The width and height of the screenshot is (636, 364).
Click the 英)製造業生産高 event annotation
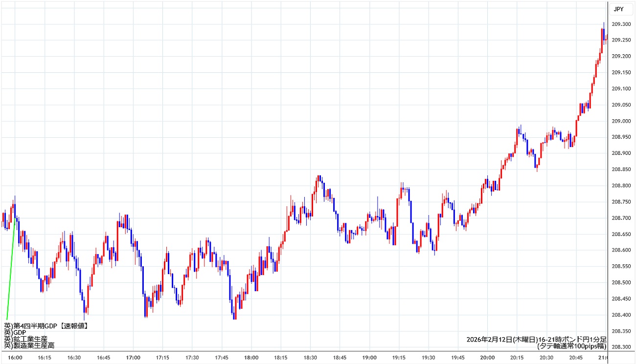point(29,345)
